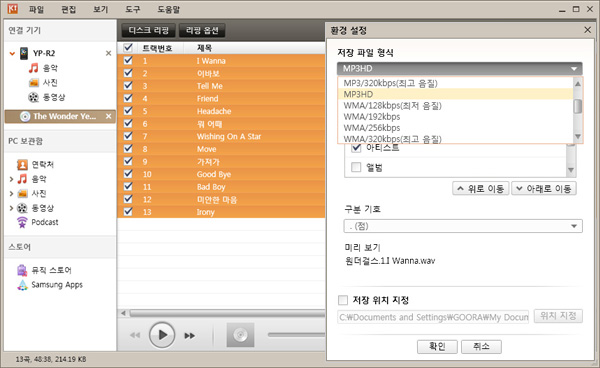
Task: Open PC library 사진 photo icon
Action: (x=22, y=194)
